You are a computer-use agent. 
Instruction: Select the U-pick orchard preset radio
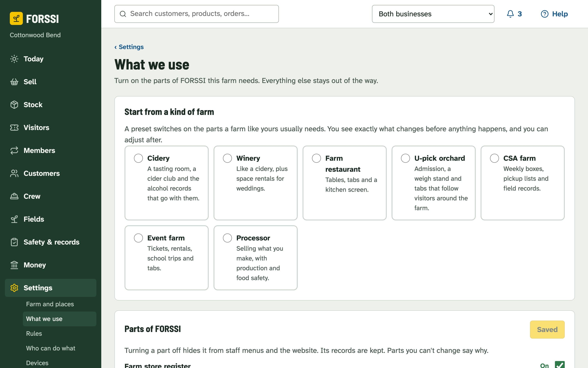click(405, 158)
